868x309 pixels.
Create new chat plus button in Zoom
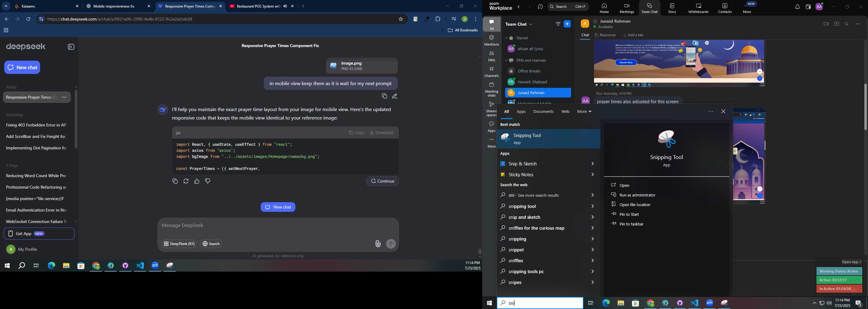pos(568,24)
